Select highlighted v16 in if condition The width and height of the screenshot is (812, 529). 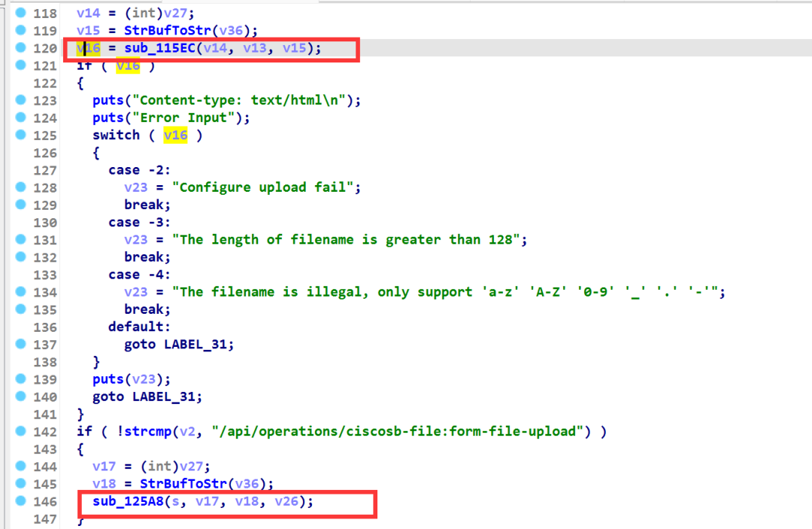click(x=127, y=65)
